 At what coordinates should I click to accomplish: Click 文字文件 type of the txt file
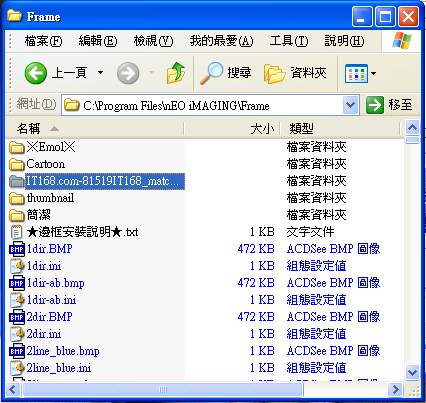point(310,232)
